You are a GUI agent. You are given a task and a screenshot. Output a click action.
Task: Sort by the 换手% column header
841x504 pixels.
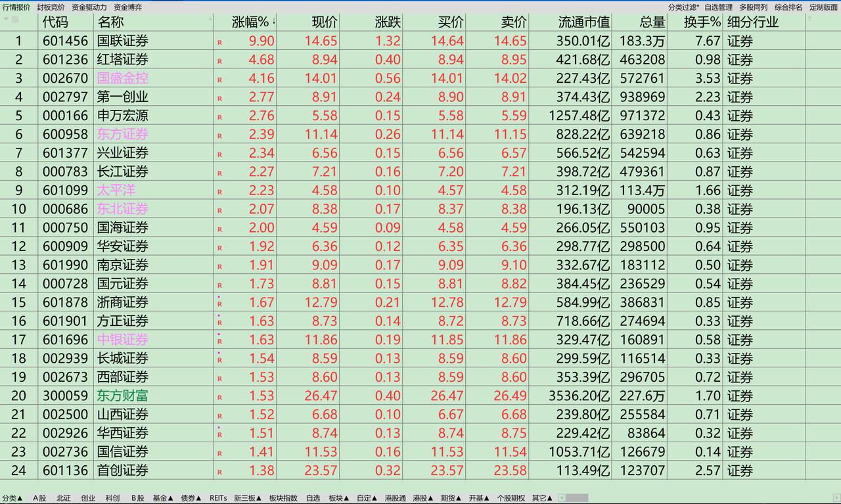tap(702, 22)
